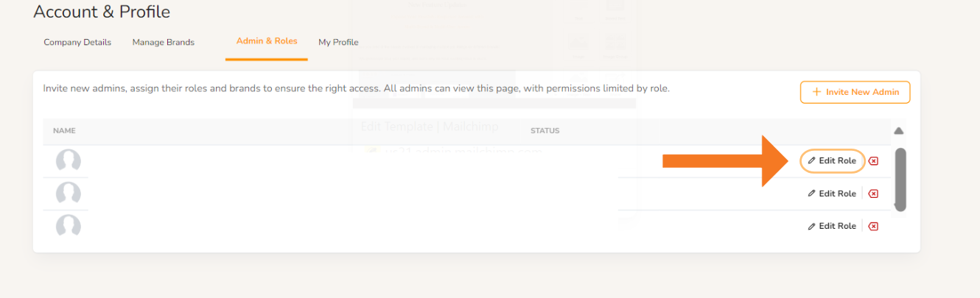Click pencil icon in highlighted Edit Role
Screen dimensions: 980x298
(812, 160)
